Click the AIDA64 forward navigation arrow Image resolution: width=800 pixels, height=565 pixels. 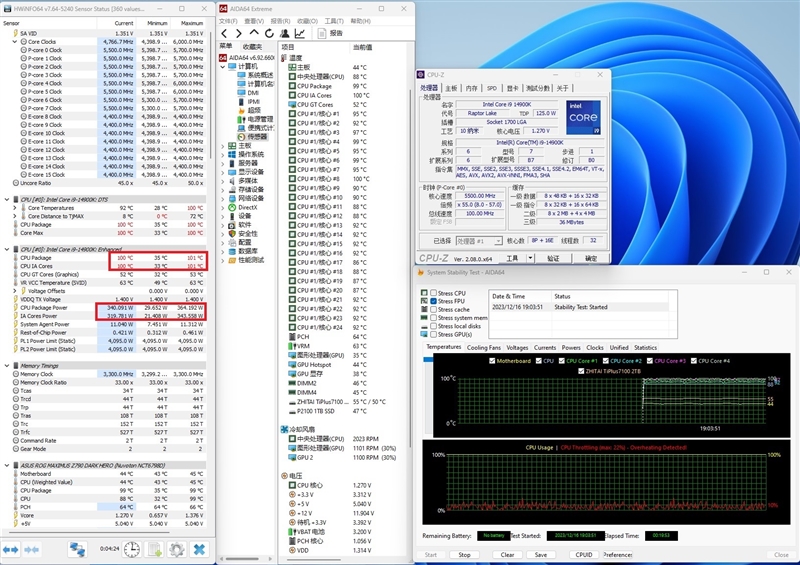tap(239, 33)
